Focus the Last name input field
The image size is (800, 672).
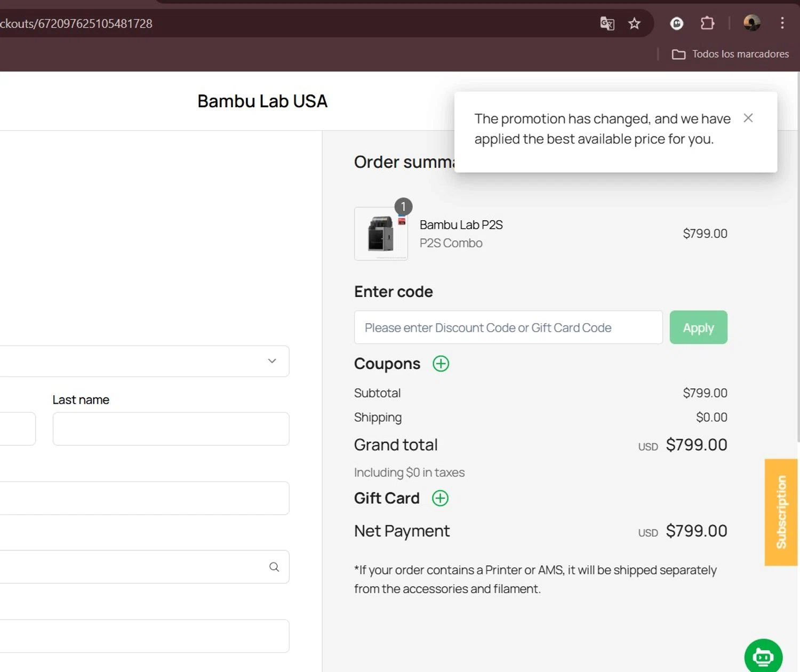pos(171,429)
